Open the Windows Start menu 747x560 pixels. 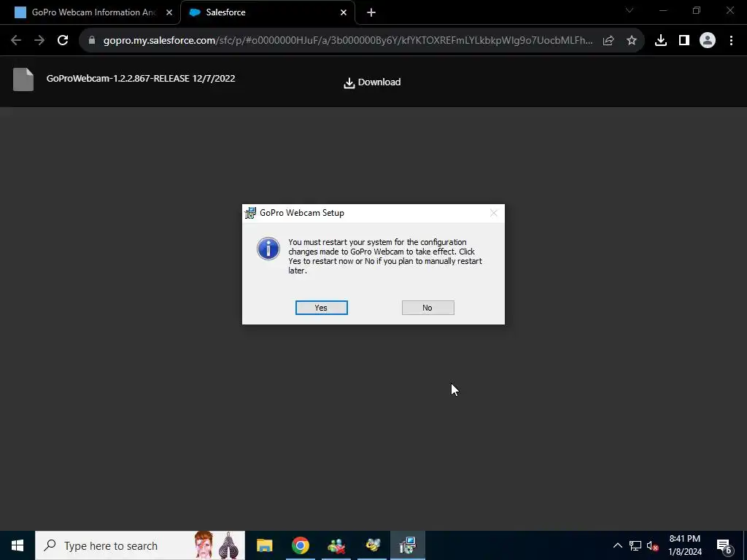(x=18, y=545)
